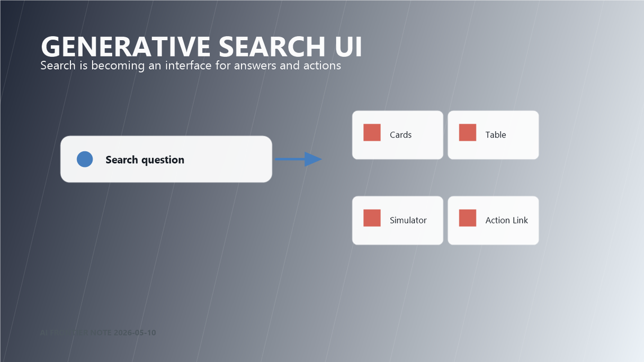644x362 pixels.
Task: Click the Table text label
Action: [x=496, y=135]
